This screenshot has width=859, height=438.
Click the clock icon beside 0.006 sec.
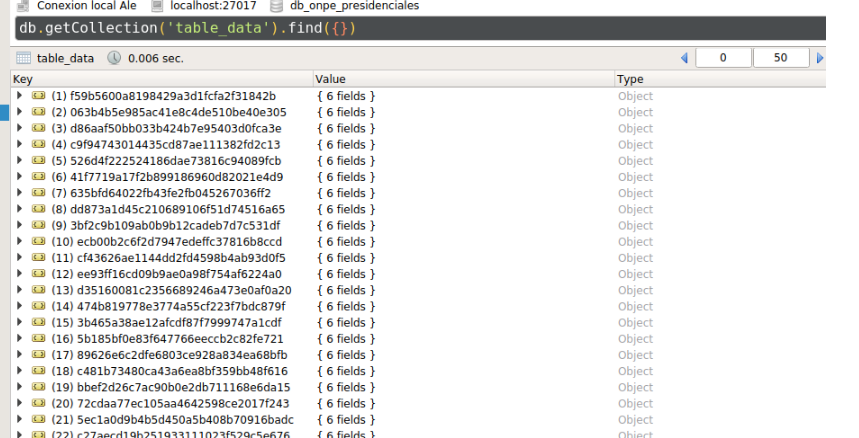pyautogui.click(x=113, y=59)
